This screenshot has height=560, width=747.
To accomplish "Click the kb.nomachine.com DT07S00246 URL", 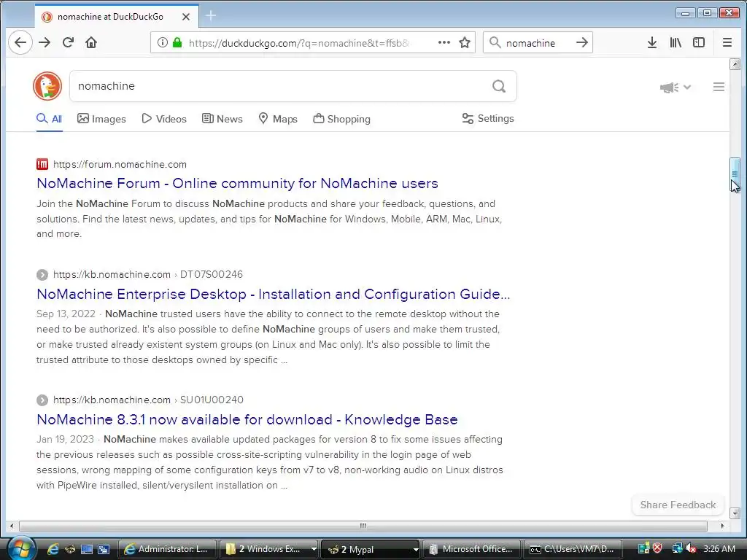I will click(x=148, y=274).
